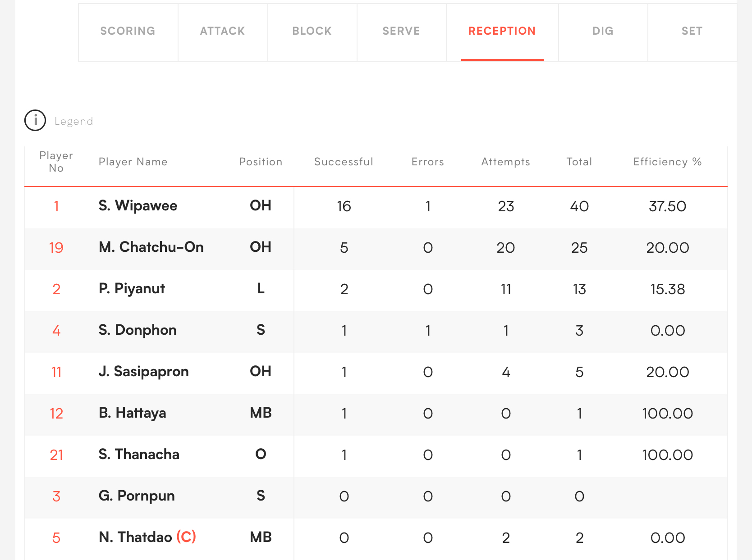Click the Position column header
This screenshot has height=560, width=752.
(x=261, y=162)
